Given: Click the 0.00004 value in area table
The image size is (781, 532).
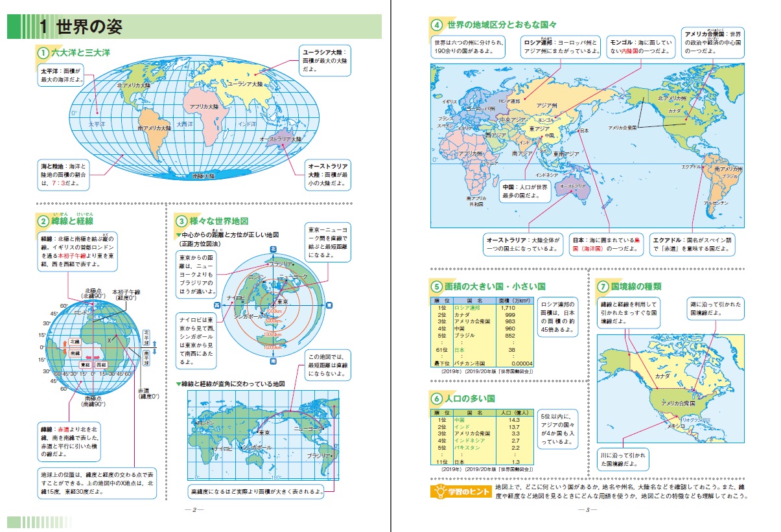Looking at the screenshot, I should (x=521, y=364).
